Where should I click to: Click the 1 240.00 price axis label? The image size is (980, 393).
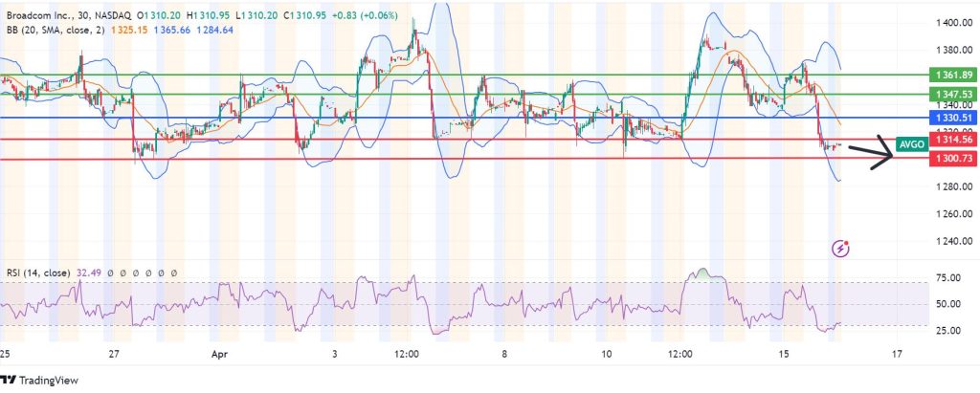954,241
